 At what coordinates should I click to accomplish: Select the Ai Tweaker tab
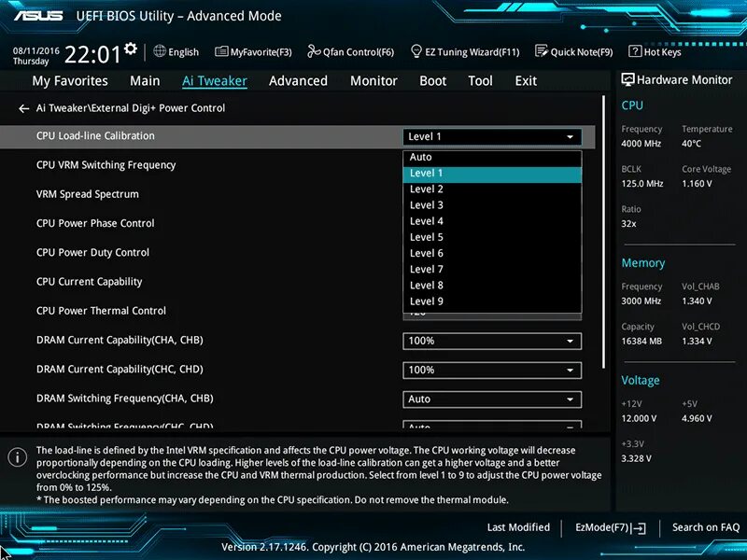coord(215,81)
